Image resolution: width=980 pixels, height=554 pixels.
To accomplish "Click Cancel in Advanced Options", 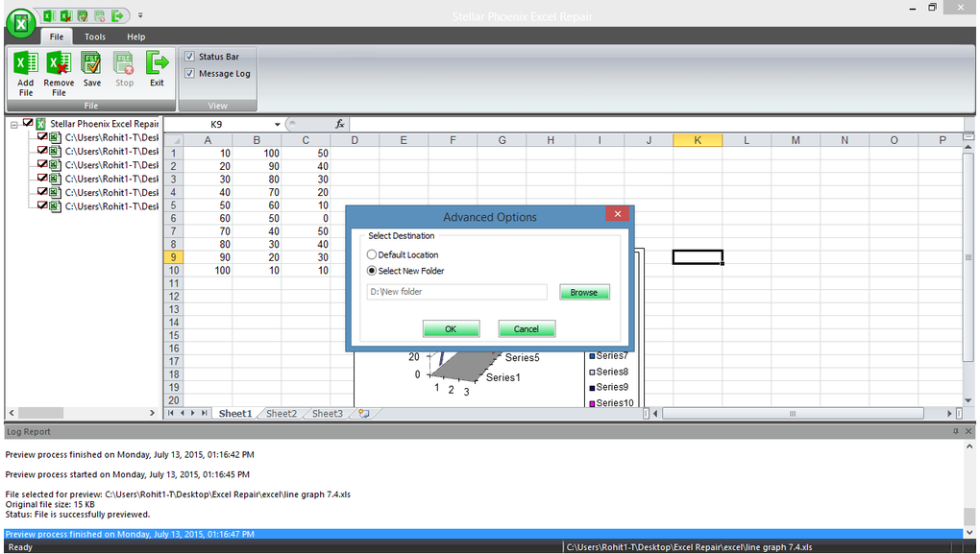I will pyautogui.click(x=527, y=329).
